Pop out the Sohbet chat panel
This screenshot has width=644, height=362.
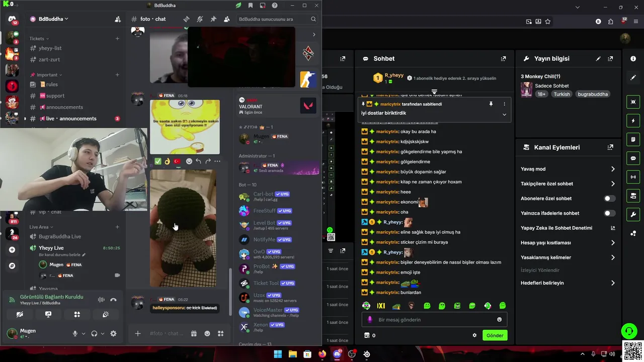pyautogui.click(x=503, y=59)
